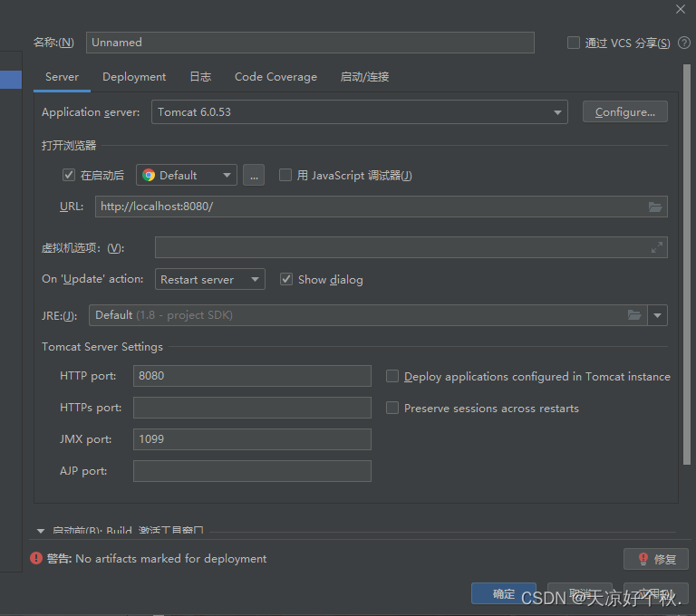
Task: Click the 名称 name field containing Unnamed
Action: (x=310, y=43)
